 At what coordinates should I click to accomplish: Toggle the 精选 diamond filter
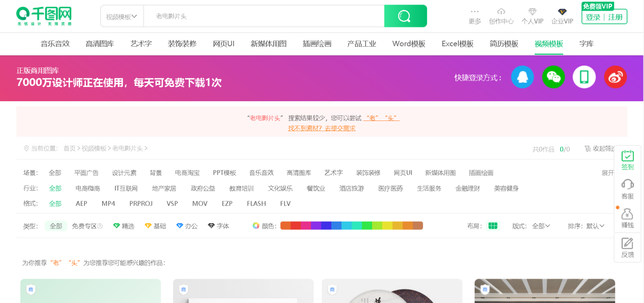124,226
